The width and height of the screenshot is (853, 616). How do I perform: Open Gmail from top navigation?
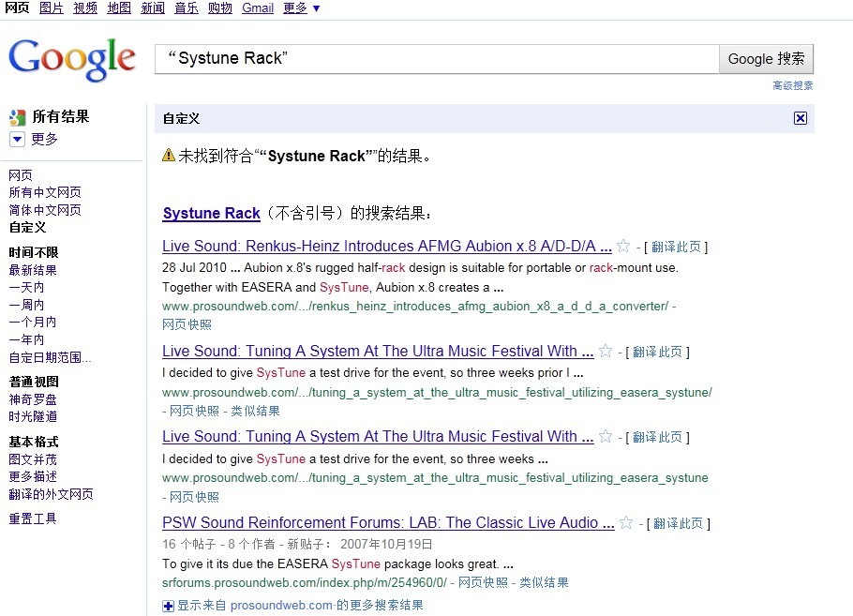click(258, 8)
